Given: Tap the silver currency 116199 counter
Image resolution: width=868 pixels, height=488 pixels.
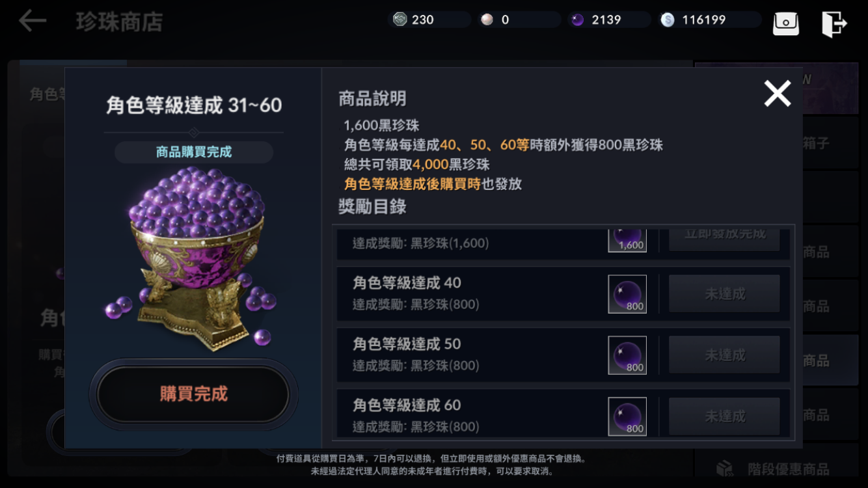Looking at the screenshot, I should pos(708,20).
